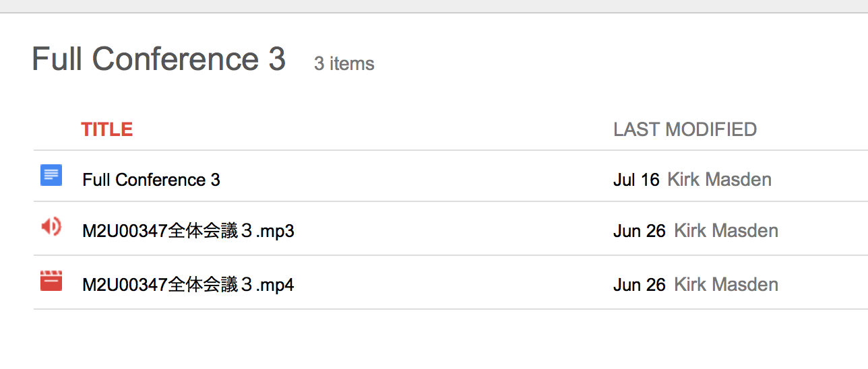Click Jun 26 date in the mp4 row

click(639, 285)
